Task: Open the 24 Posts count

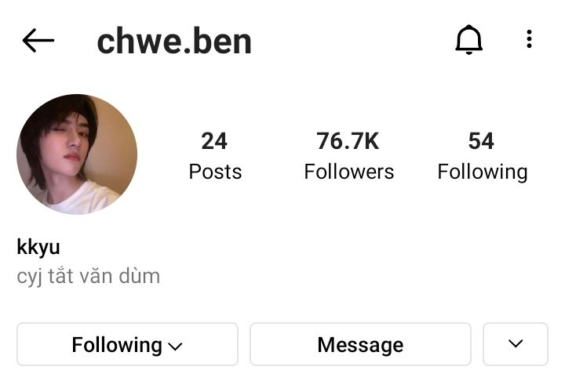Action: pyautogui.click(x=215, y=155)
